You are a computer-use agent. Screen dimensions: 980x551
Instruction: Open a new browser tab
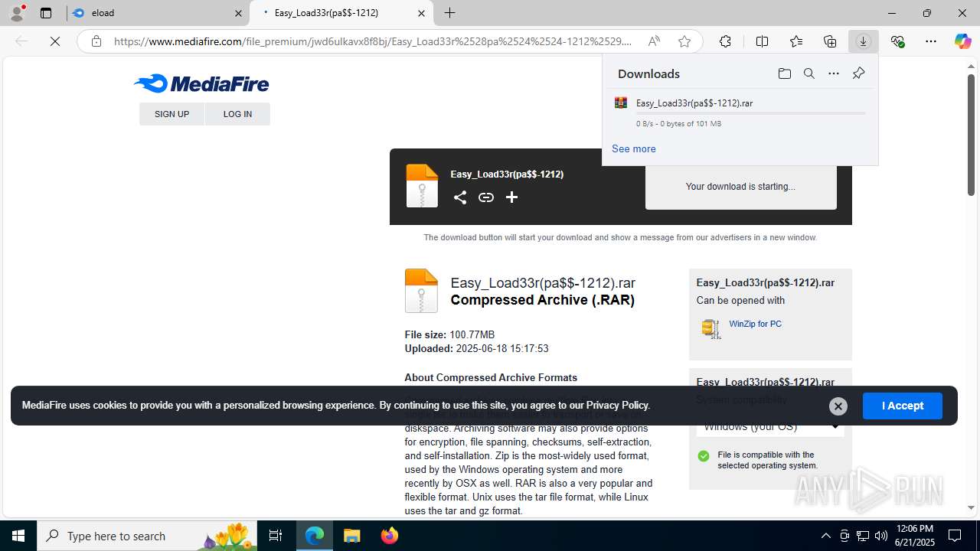pos(450,13)
